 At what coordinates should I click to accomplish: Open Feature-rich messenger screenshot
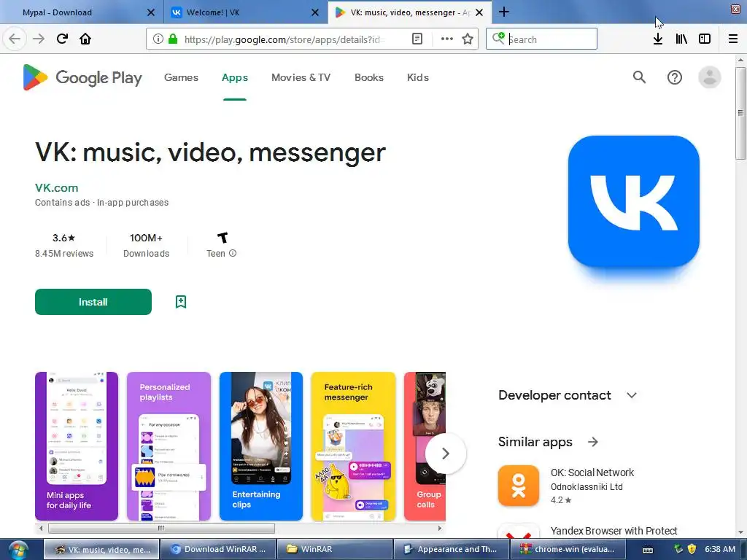tap(353, 446)
